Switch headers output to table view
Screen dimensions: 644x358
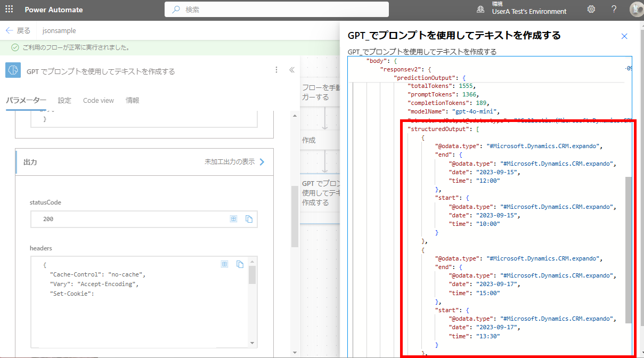224,263
